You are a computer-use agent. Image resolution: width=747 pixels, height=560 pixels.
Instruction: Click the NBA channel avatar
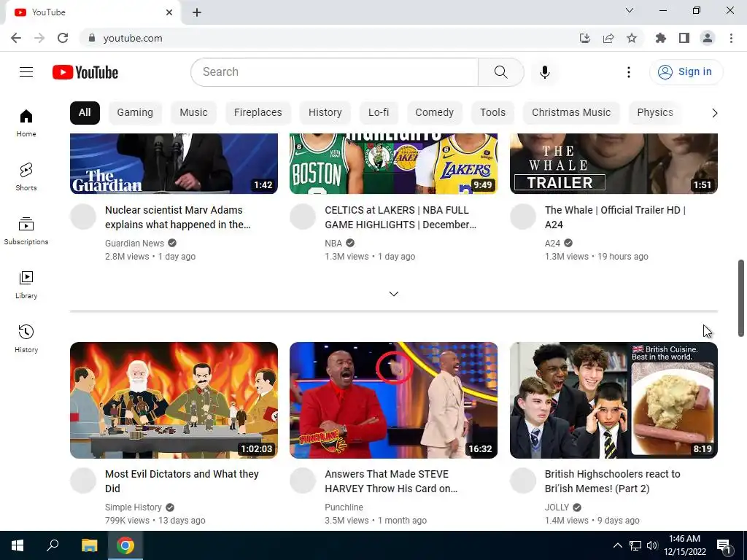click(x=303, y=217)
